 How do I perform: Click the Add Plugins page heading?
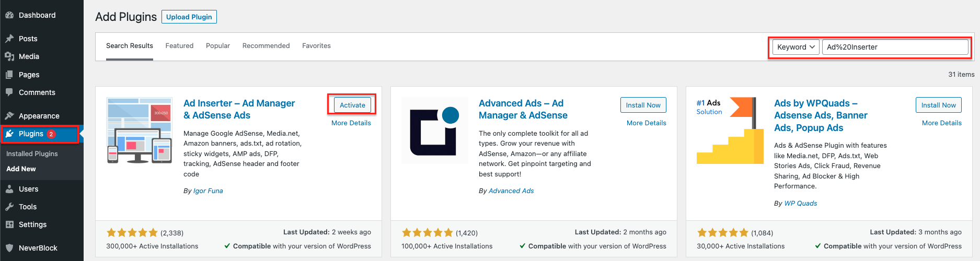(126, 17)
